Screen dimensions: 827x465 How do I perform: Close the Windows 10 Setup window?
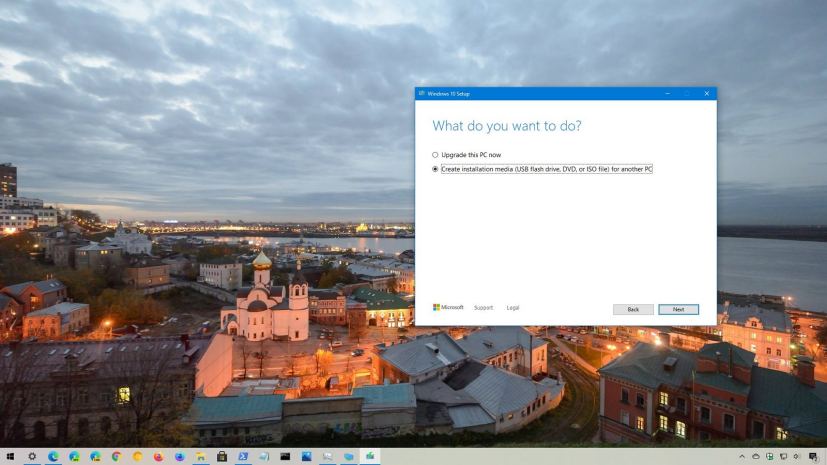tap(706, 93)
